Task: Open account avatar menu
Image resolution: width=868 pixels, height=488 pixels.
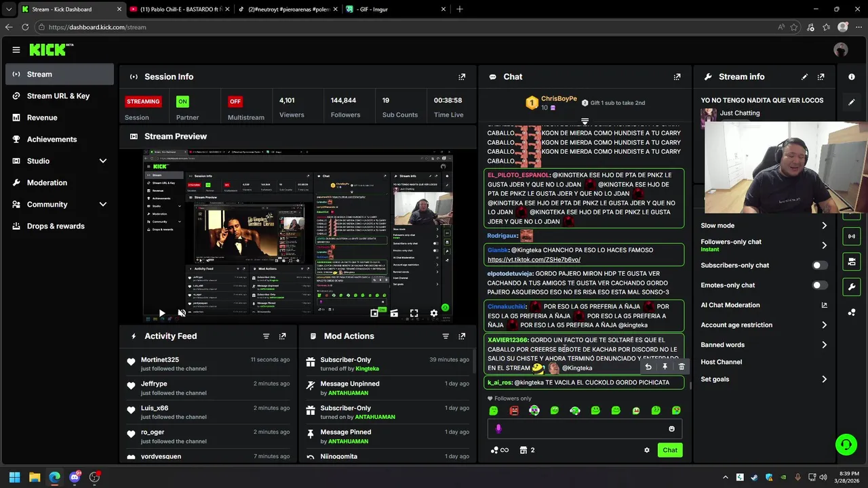Action: pos(841,49)
